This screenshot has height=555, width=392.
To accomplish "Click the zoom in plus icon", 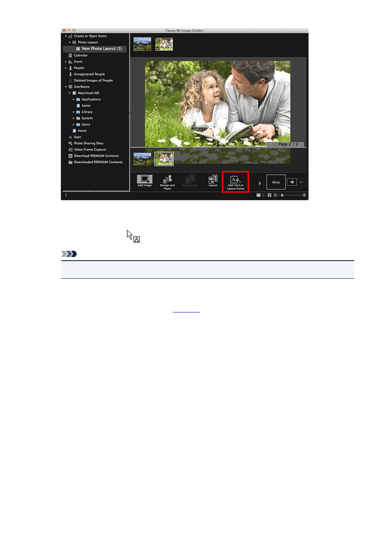I will 304,195.
